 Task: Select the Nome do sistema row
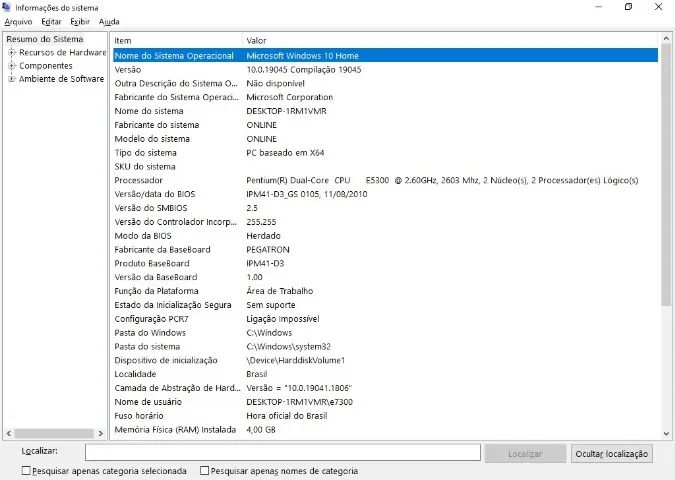(385, 111)
